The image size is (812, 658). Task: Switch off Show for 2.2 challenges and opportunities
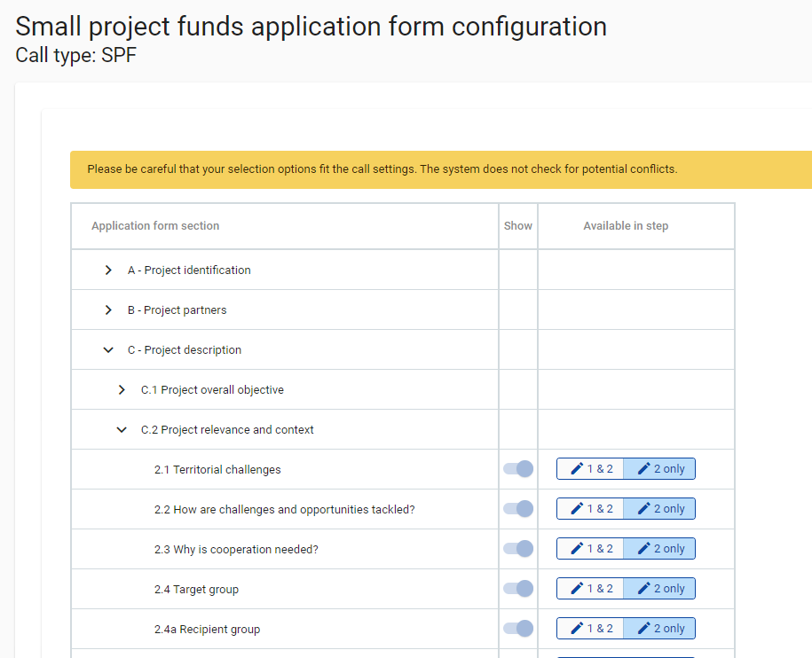[518, 509]
